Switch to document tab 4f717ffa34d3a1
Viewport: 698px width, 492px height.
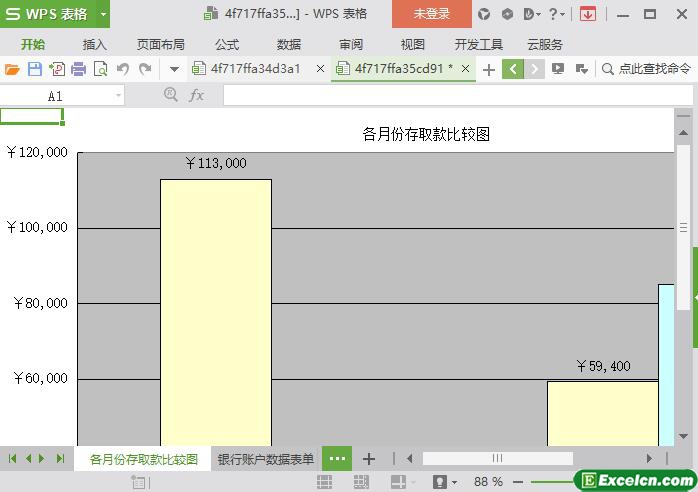(x=256, y=69)
